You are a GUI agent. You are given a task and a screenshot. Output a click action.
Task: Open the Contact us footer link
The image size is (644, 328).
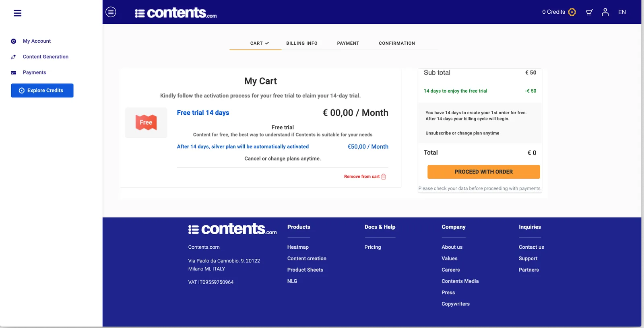coord(531,247)
